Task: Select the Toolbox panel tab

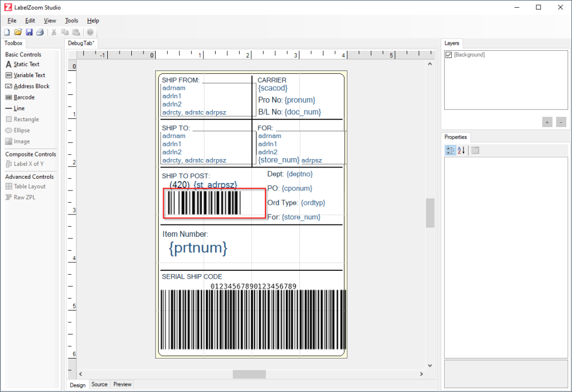Action: (x=13, y=43)
